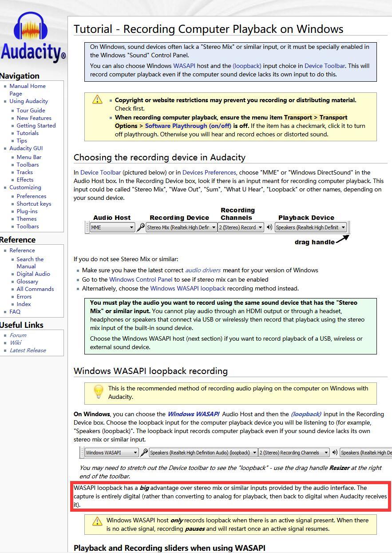
Task: Open Toolbars link under Customizing
Action: tap(28, 227)
